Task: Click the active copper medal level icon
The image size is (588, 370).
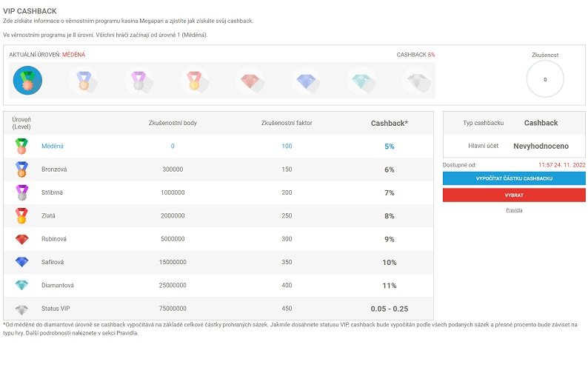Action: [27, 80]
